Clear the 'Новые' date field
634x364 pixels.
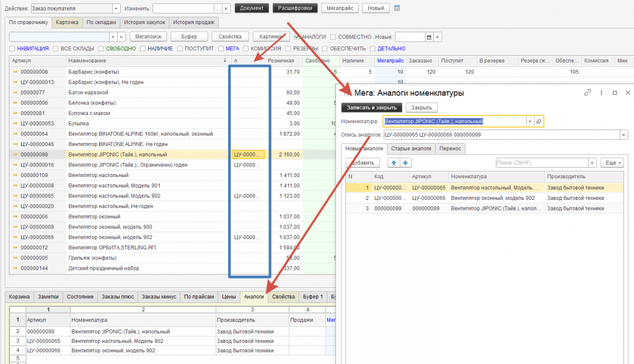(437, 37)
